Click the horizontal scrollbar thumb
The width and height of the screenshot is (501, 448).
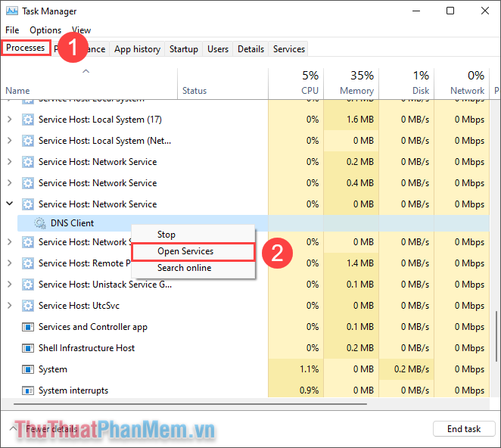click(x=190, y=404)
